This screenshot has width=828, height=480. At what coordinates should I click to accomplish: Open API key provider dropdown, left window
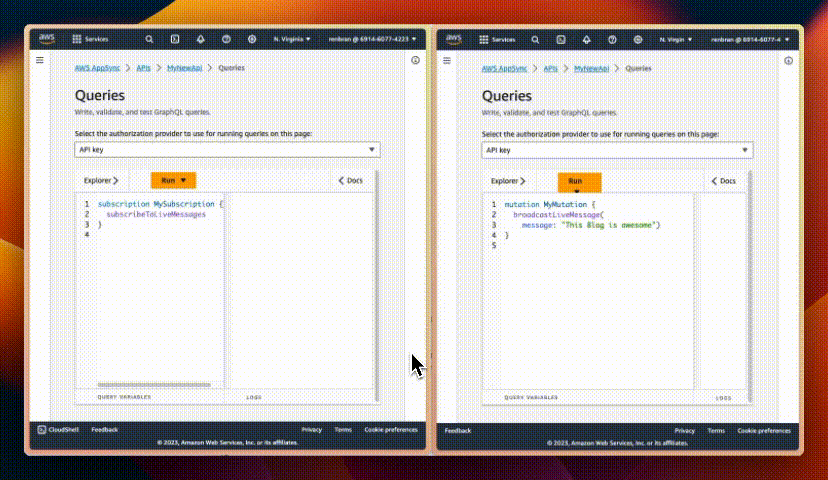(x=227, y=150)
